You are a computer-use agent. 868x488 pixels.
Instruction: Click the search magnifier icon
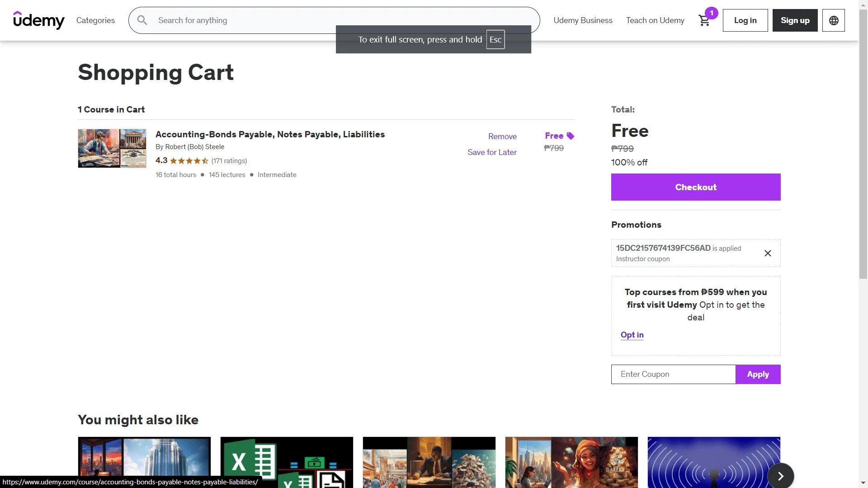click(x=142, y=20)
